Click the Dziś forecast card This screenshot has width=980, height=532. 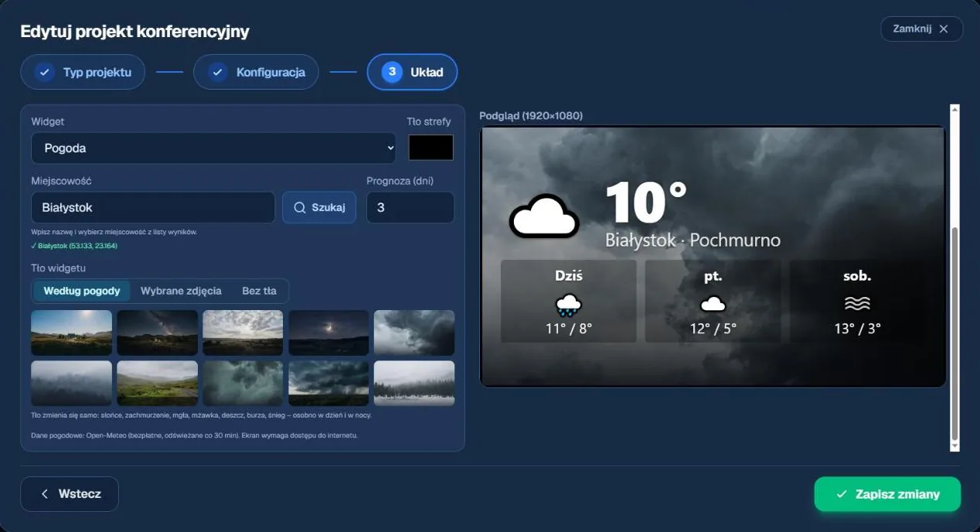pos(569,301)
